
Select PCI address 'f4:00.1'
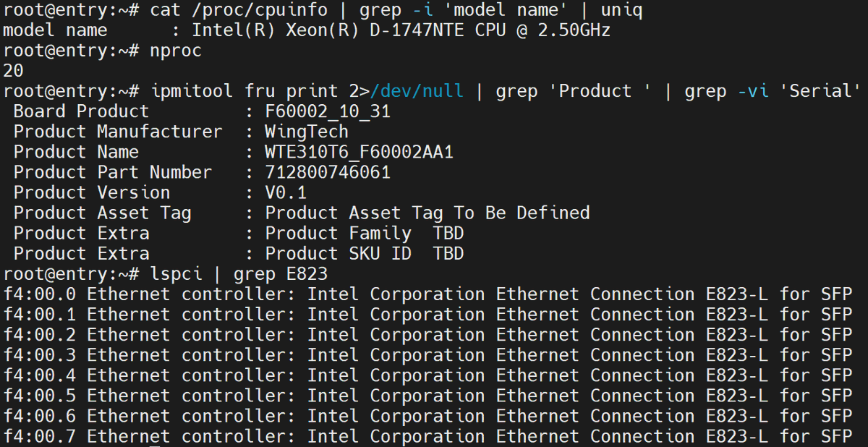[x=40, y=314]
